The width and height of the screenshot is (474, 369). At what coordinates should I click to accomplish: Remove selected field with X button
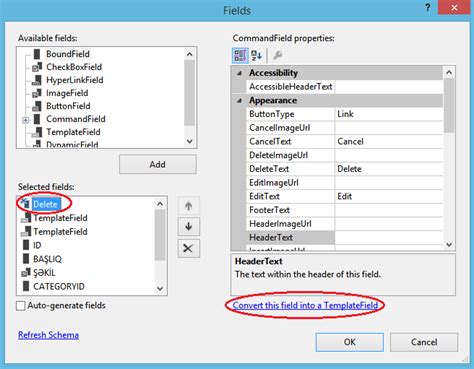(x=189, y=248)
